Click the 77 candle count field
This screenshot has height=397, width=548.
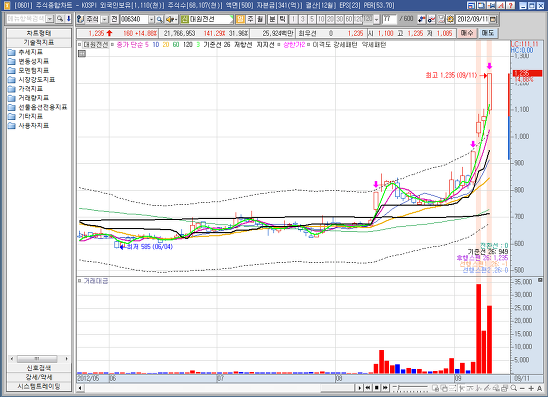click(389, 19)
